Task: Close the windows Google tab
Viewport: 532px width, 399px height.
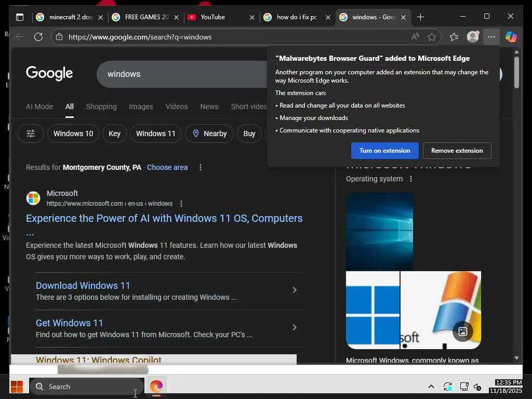Action: pyautogui.click(x=403, y=17)
